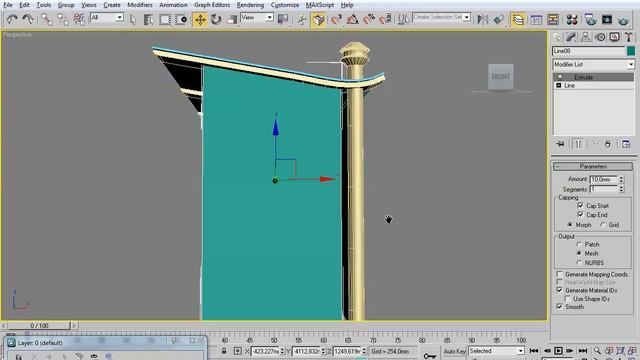This screenshot has width=640, height=360.
Task: Switch to Display command panel tab
Action: click(614, 38)
